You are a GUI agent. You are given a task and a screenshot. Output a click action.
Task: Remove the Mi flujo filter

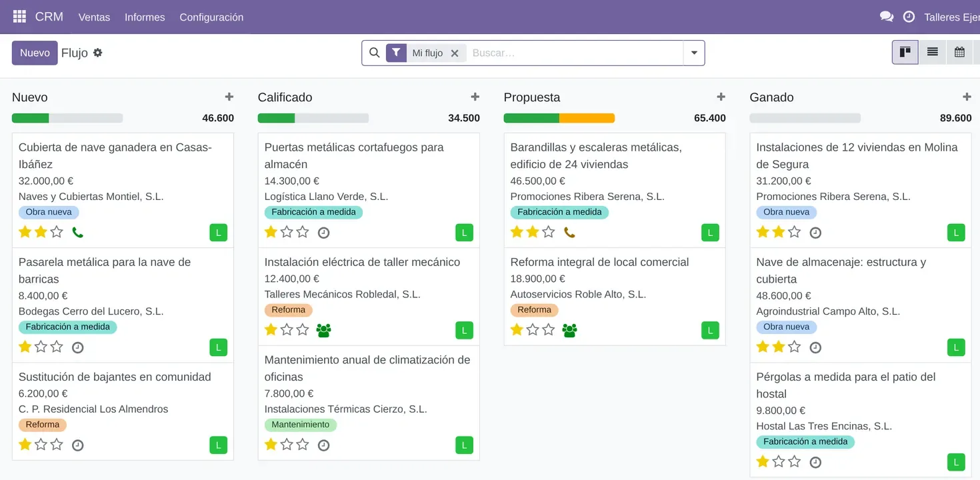(x=455, y=53)
